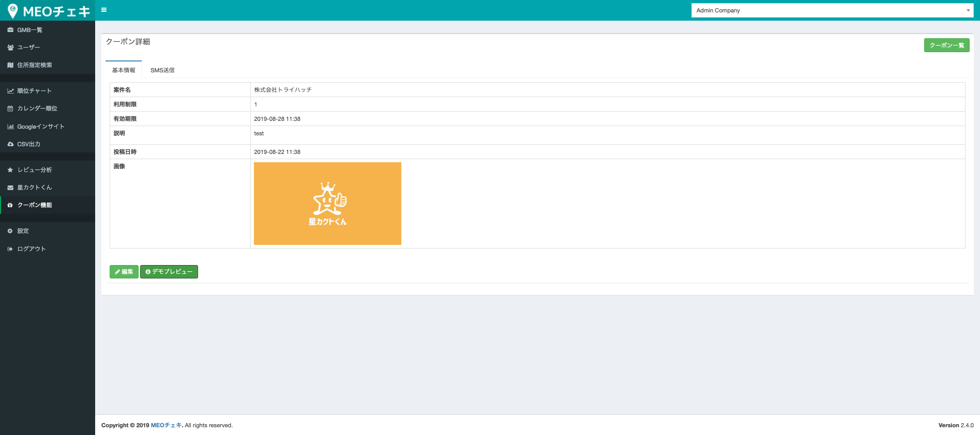
Task: Click the 投稿日時 row label
Action: click(125, 152)
